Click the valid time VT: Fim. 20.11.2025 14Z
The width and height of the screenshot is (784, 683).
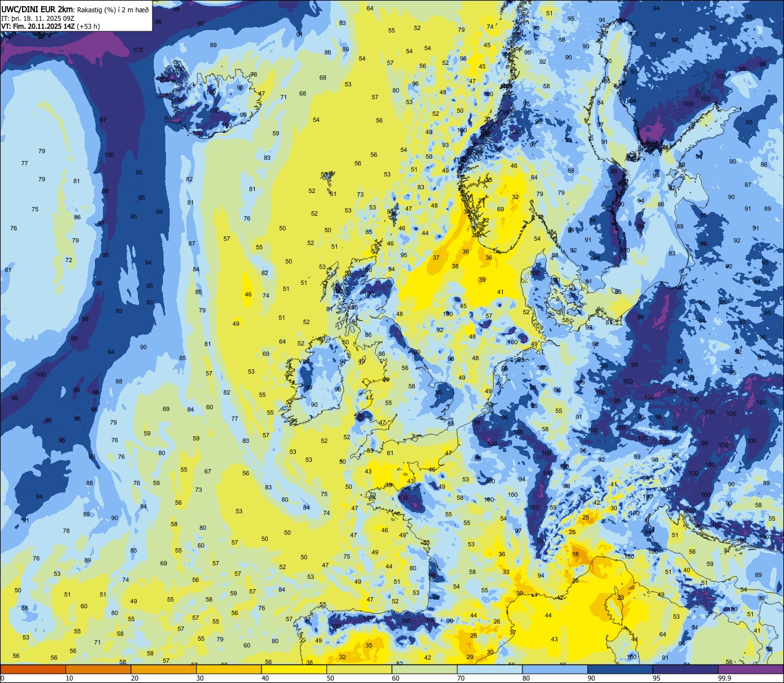click(x=39, y=26)
